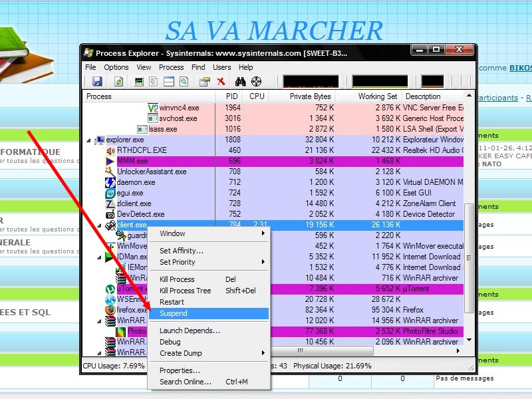Open the Users menu
Image resolution: width=532 pixels, height=399 pixels.
pos(222,67)
